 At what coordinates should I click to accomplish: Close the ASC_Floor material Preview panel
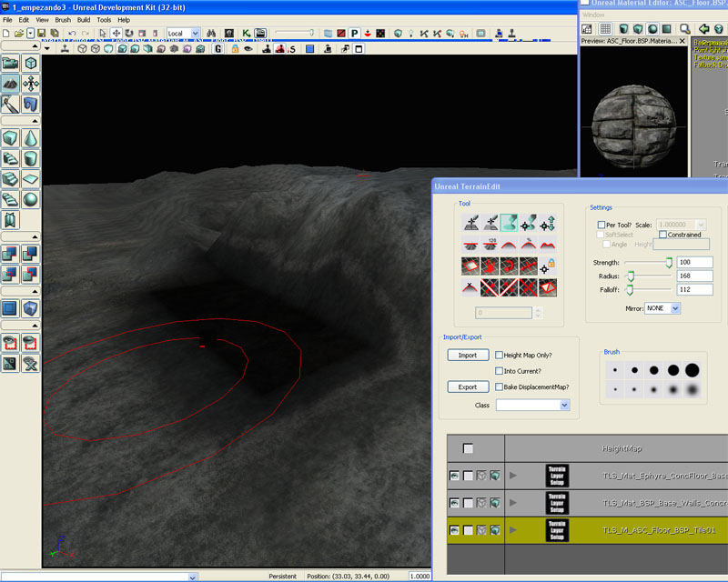[682, 41]
